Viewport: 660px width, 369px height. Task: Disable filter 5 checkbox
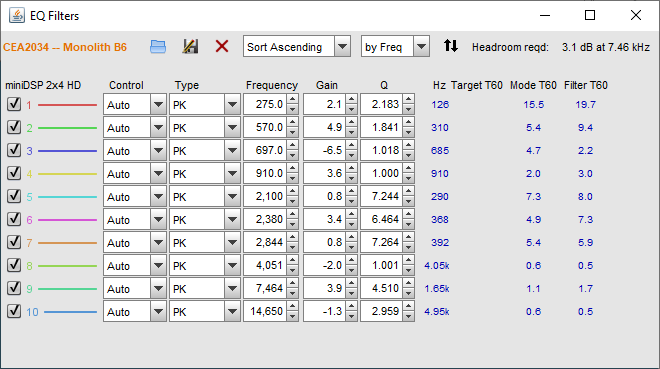(x=14, y=196)
